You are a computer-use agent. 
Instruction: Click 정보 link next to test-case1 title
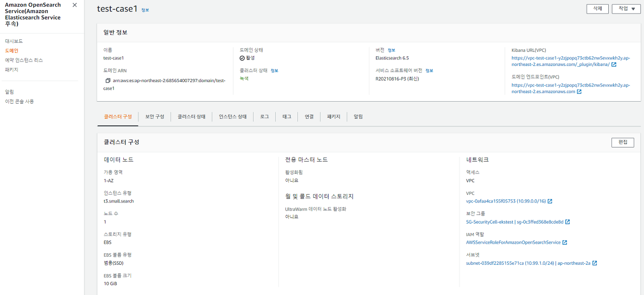point(145,10)
